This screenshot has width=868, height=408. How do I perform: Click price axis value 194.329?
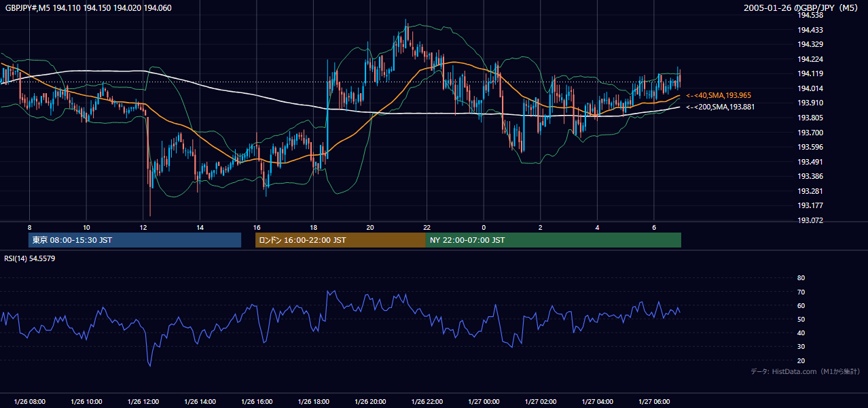810,44
